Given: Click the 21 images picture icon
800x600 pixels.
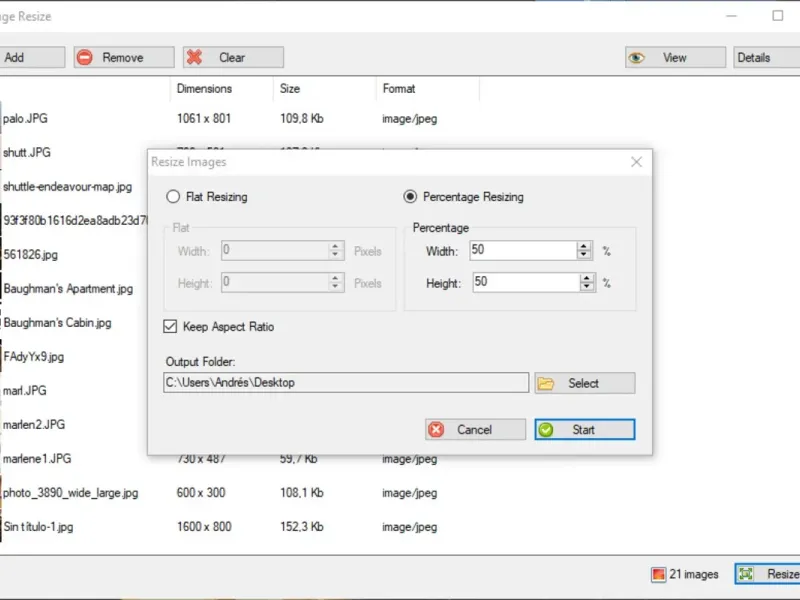Looking at the screenshot, I should (658, 574).
